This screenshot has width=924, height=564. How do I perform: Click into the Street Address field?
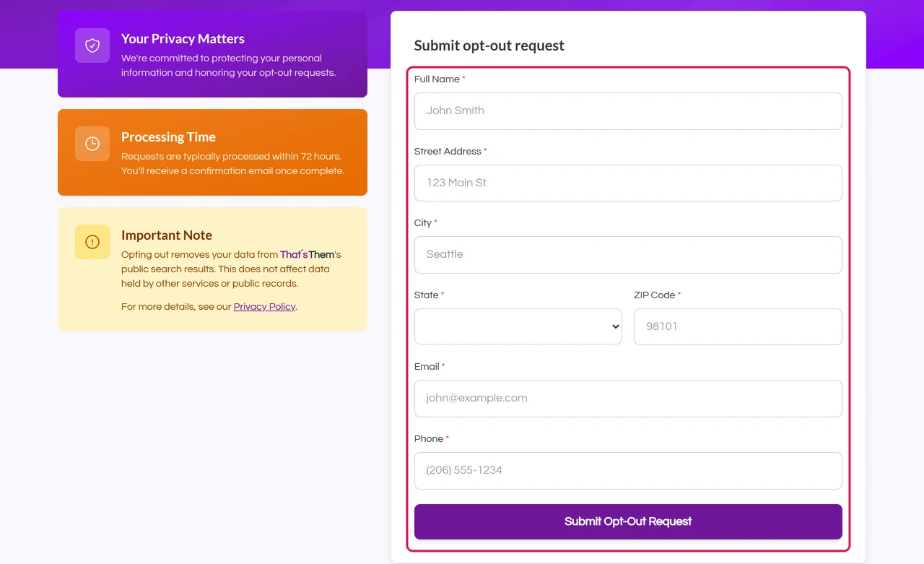click(628, 183)
